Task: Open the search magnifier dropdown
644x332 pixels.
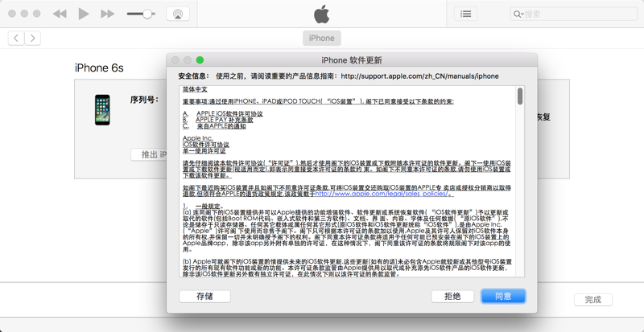Action: pos(518,14)
